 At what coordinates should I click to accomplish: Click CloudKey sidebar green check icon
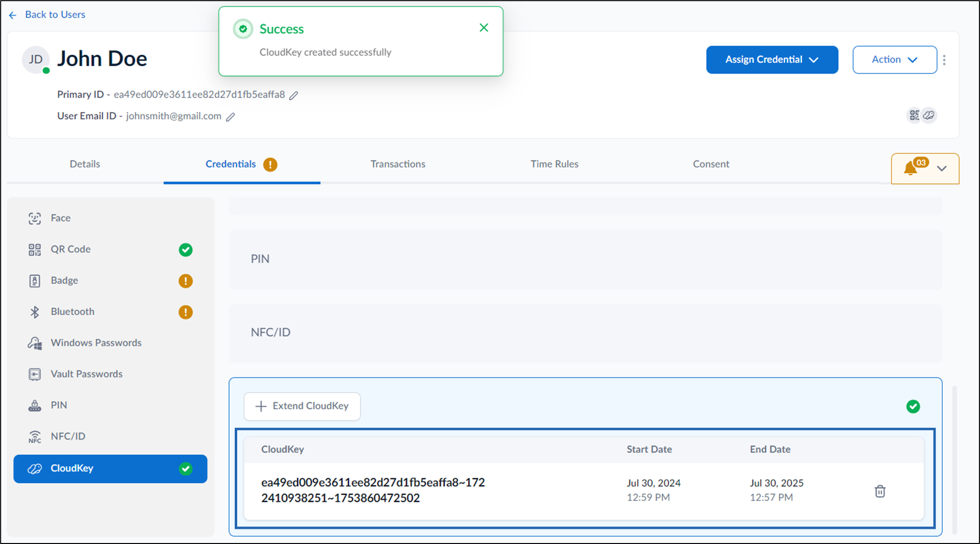click(x=185, y=469)
